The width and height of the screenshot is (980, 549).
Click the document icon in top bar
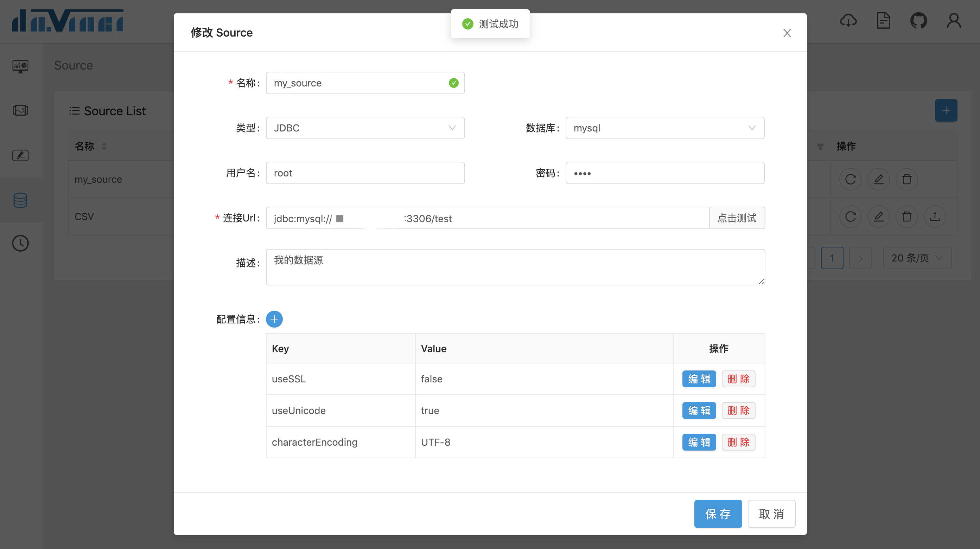(883, 20)
